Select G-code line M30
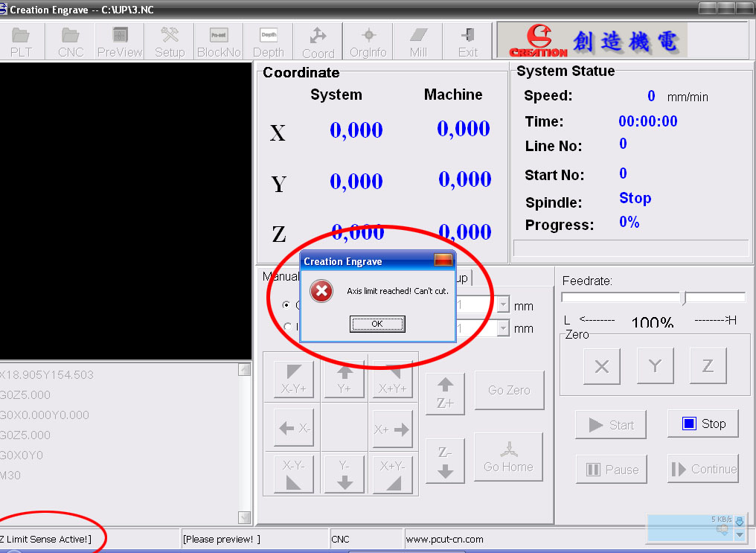This screenshot has height=553, width=756. tap(10, 476)
